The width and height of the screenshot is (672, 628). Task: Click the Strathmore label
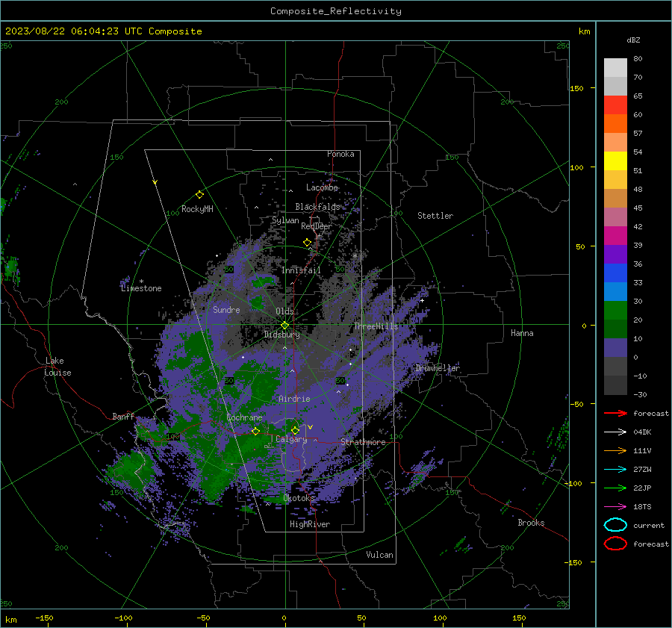[363, 442]
